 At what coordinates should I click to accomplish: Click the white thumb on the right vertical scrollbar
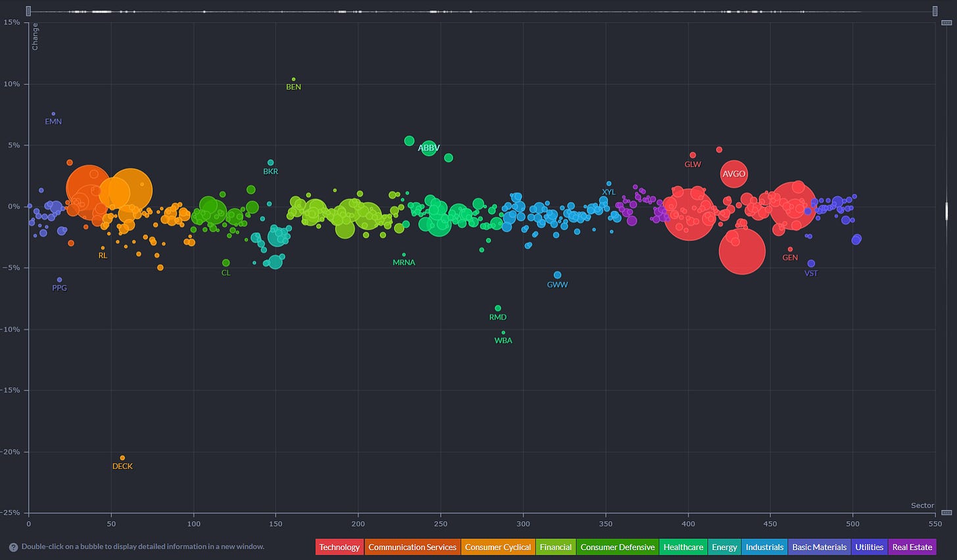(946, 211)
